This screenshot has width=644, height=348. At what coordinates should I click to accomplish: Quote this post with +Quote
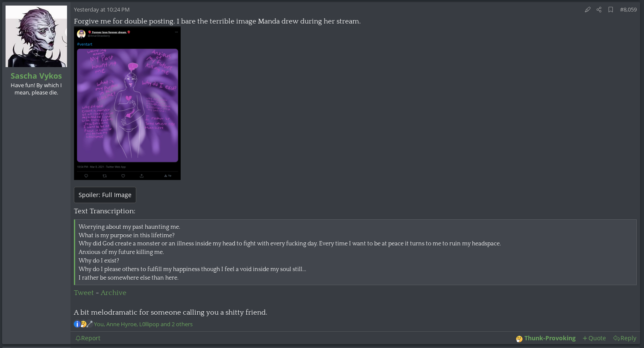[594, 338]
